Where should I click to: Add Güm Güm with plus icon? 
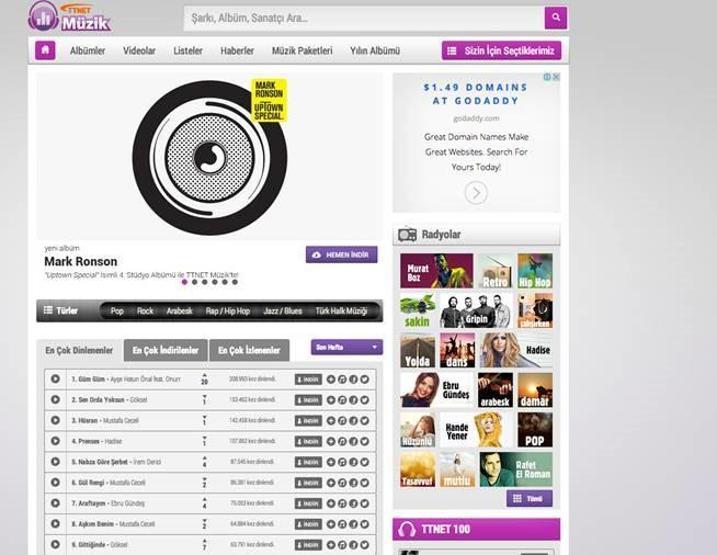tap(331, 379)
